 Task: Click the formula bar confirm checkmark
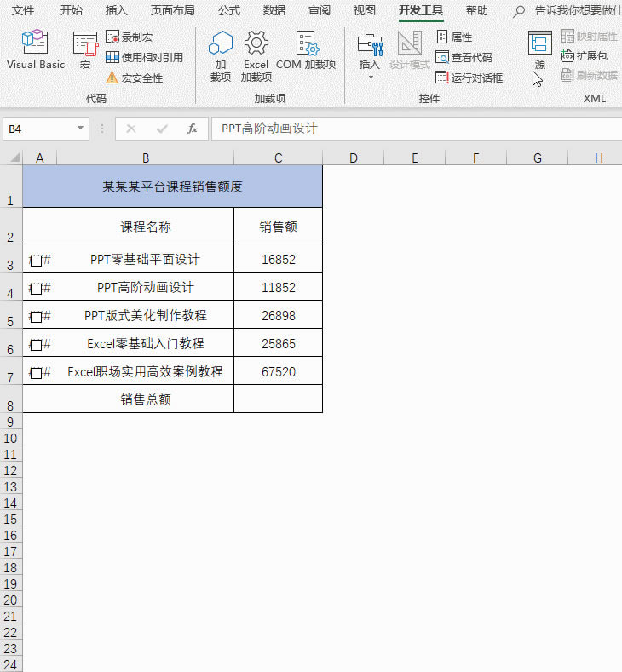pos(162,129)
